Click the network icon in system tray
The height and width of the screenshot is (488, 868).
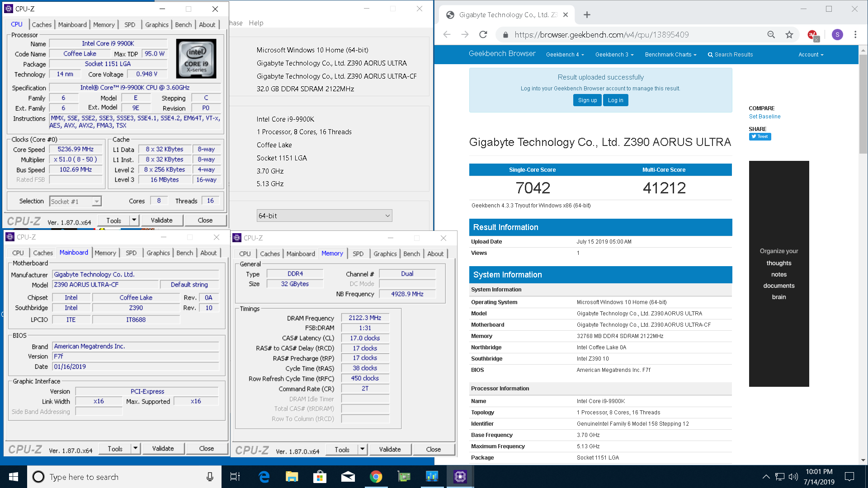tap(780, 477)
